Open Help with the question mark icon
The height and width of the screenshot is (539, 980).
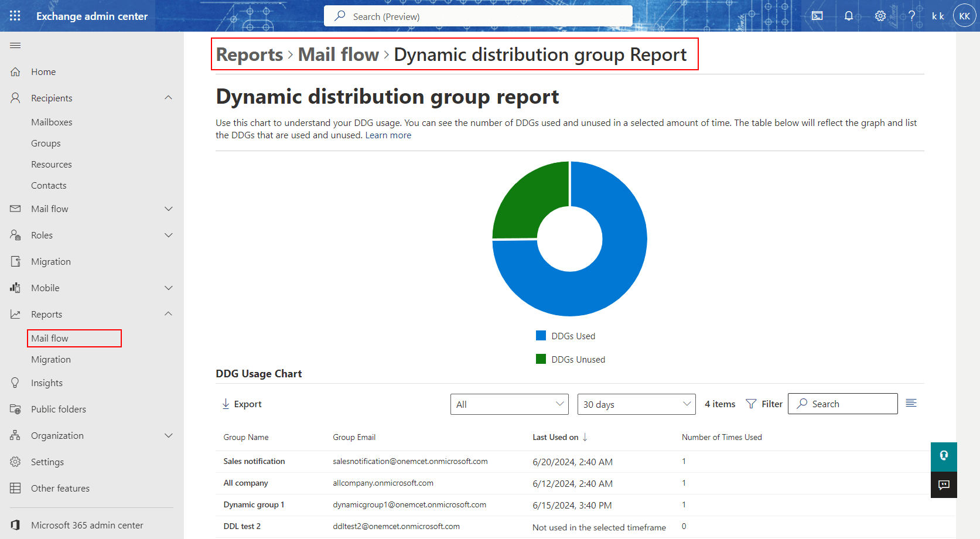pyautogui.click(x=911, y=16)
